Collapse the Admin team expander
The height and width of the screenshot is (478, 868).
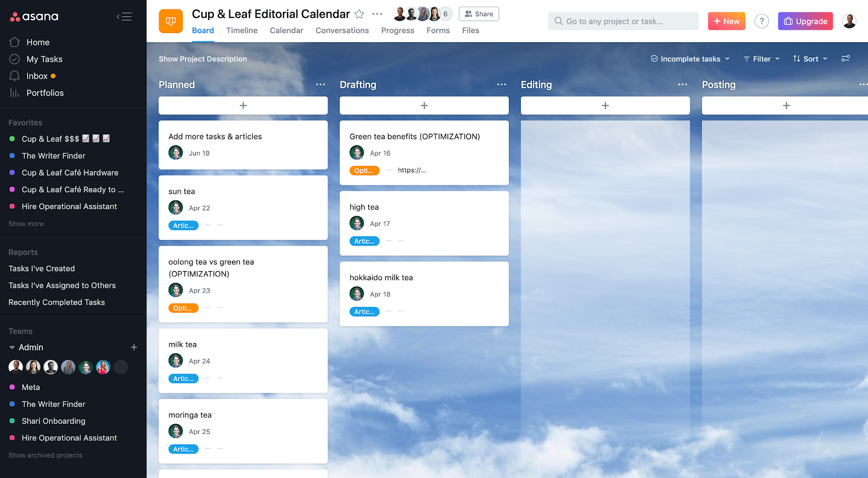click(x=12, y=347)
